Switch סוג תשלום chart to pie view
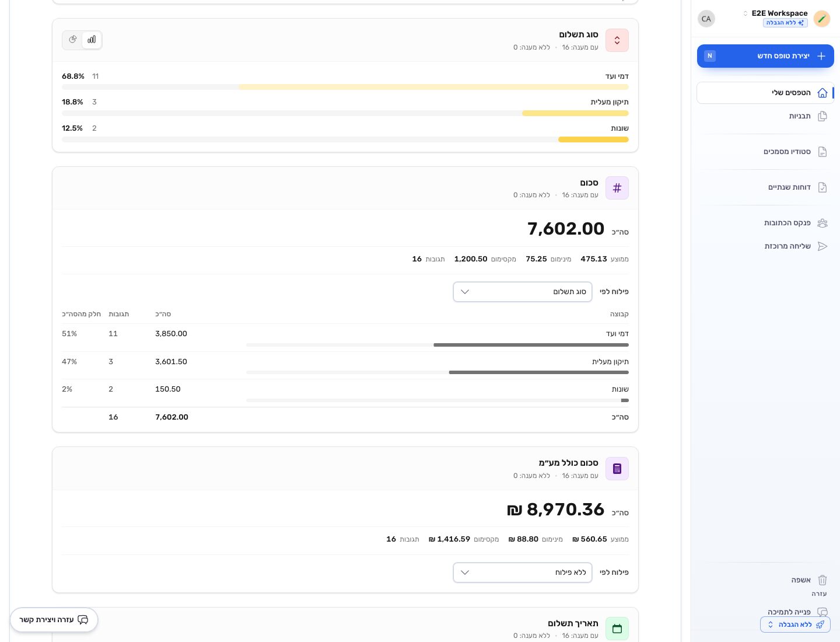 (73, 40)
